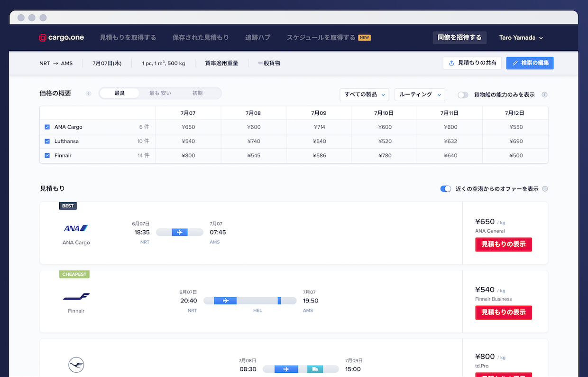Click the Finnair route bar HEL stopover marker
This screenshot has width=588, height=377.
[279, 301]
